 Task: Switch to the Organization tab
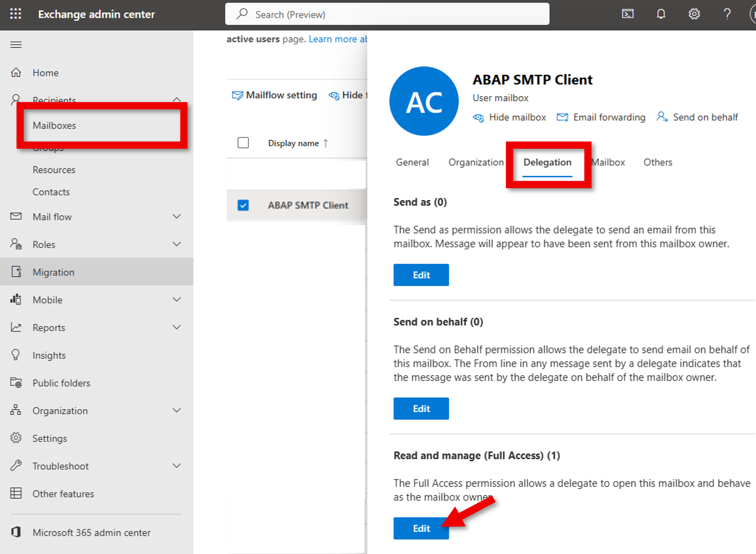(476, 162)
